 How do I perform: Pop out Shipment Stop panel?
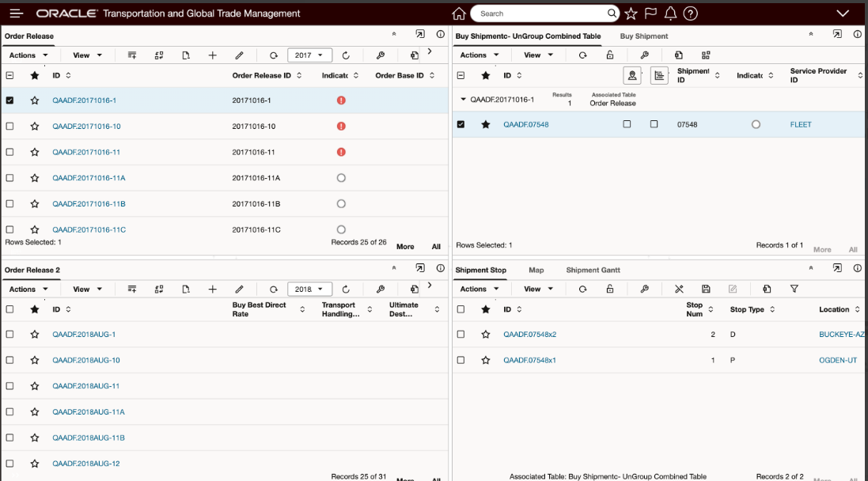837,268
